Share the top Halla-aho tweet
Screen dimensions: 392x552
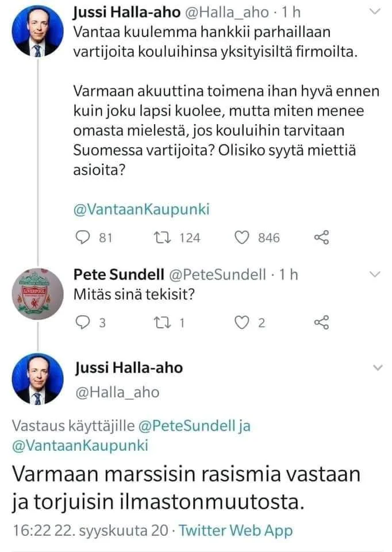pos(321,237)
